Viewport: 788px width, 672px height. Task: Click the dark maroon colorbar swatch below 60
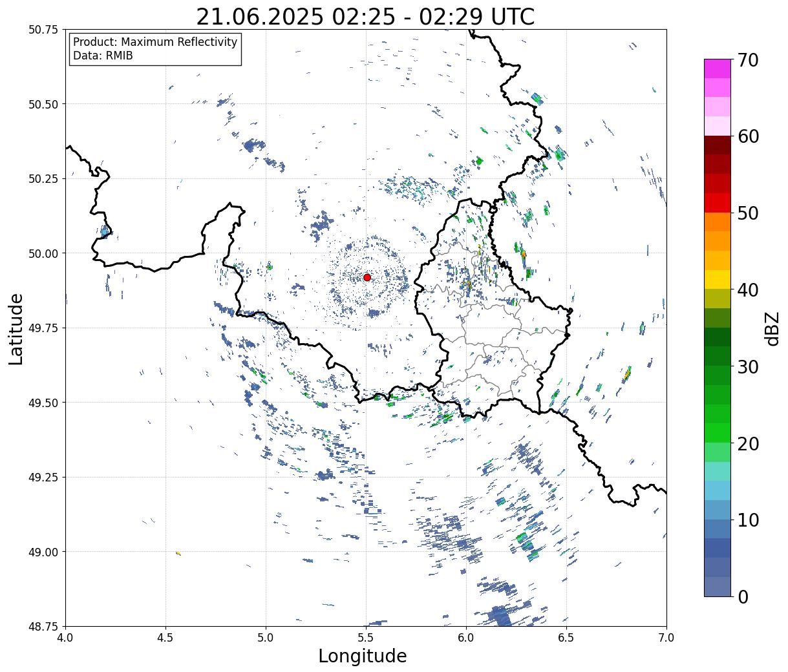pos(718,145)
